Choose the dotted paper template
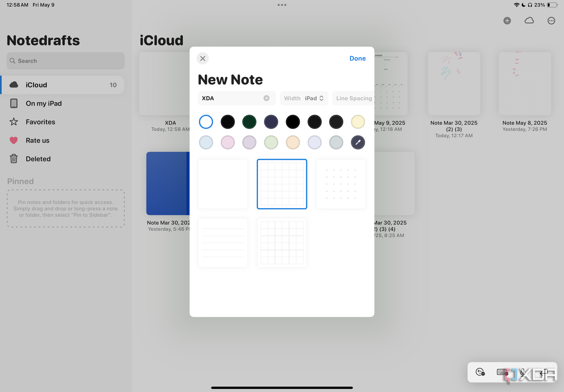This screenshot has width=564, height=392. coord(341,184)
